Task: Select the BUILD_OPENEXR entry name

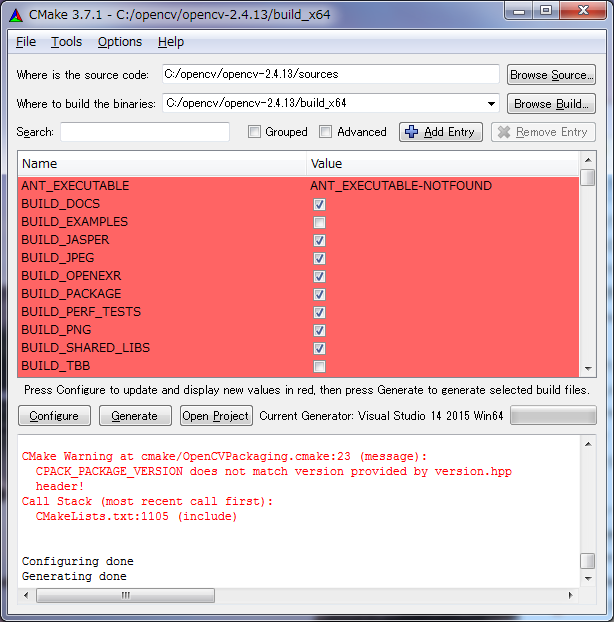Action: coord(71,276)
